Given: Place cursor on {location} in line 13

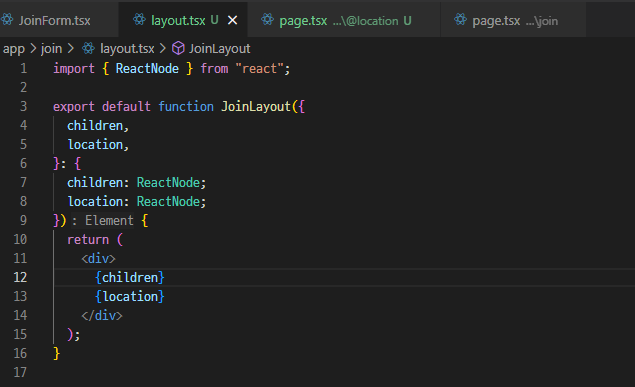Looking at the screenshot, I should (x=130, y=296).
